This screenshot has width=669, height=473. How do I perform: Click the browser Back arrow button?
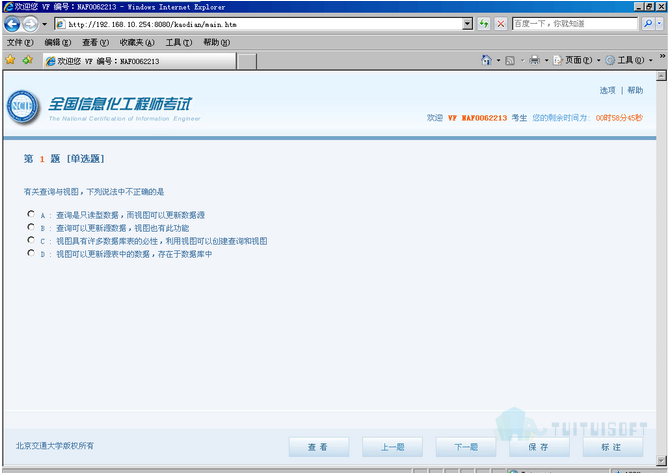coord(12,24)
